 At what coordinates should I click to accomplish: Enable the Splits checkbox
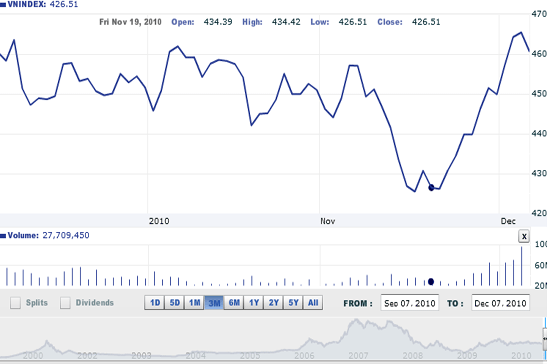(x=15, y=303)
